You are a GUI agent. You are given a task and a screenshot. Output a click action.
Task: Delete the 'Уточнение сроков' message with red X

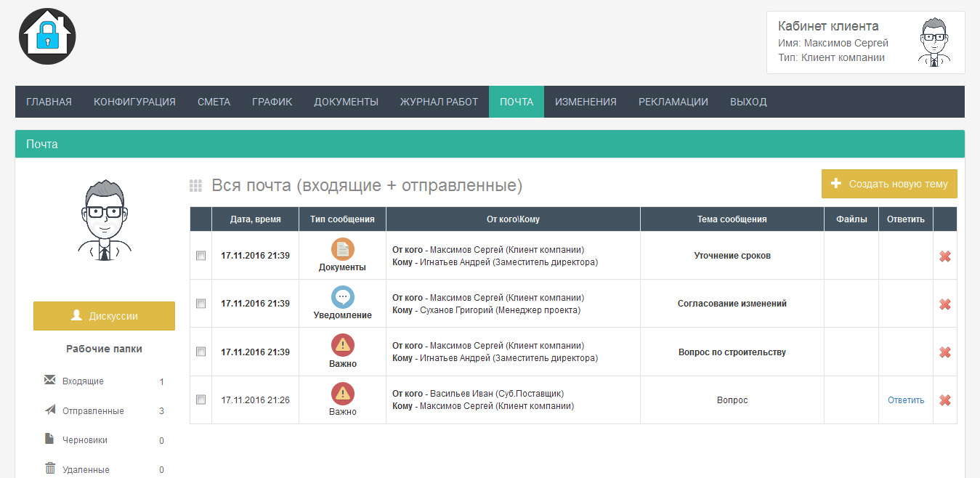pos(945,256)
